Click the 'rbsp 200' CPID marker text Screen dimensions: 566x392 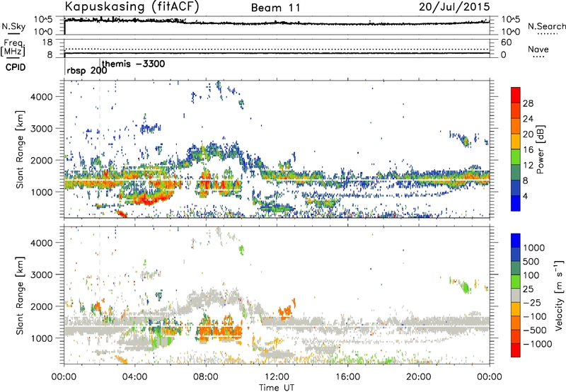pyautogui.click(x=86, y=71)
